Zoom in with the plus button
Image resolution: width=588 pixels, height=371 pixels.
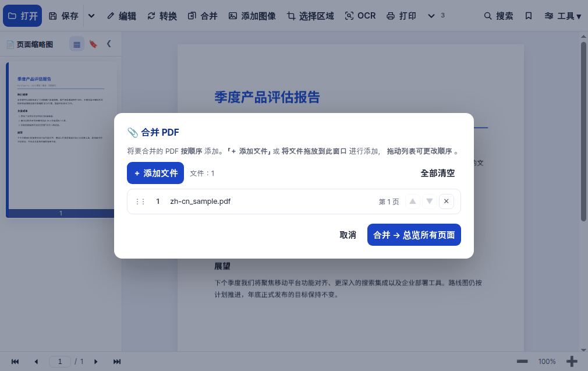(572, 361)
